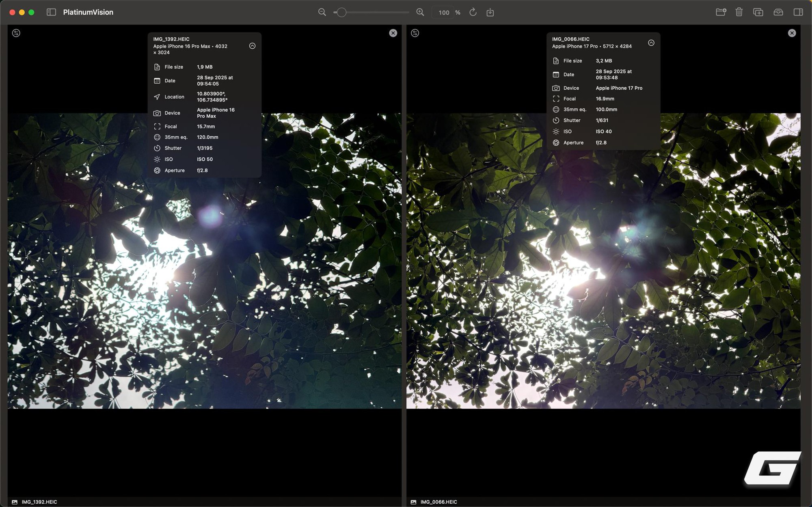The image size is (812, 507).
Task: Click the IMG_1392.HEIC filename label at bottom
Action: click(39, 502)
